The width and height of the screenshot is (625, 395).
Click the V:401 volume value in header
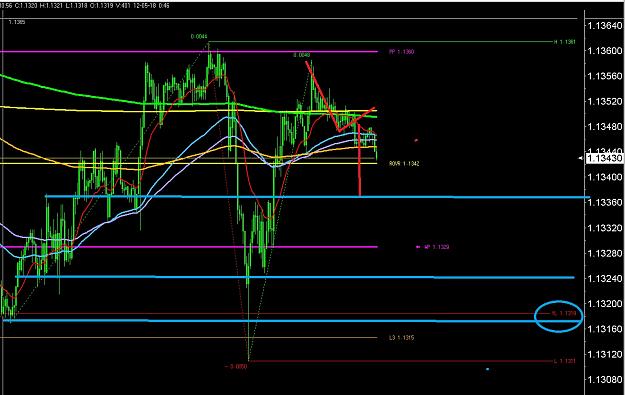[x=123, y=6]
